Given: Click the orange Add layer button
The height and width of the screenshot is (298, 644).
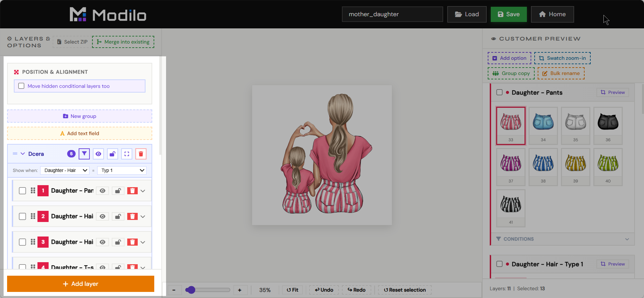Looking at the screenshot, I should pyautogui.click(x=81, y=284).
